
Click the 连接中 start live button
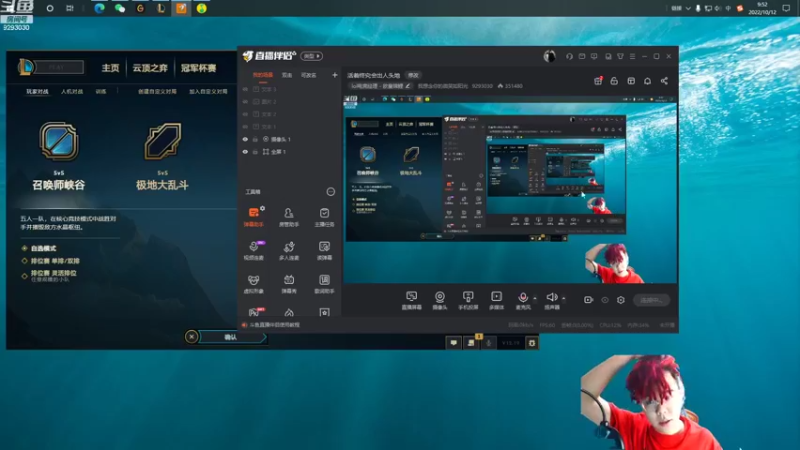[652, 300]
